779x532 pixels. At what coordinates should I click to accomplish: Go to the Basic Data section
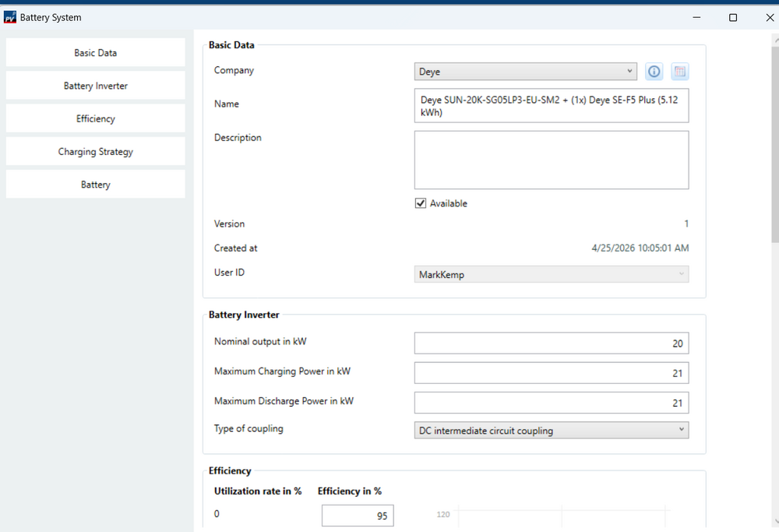point(96,53)
